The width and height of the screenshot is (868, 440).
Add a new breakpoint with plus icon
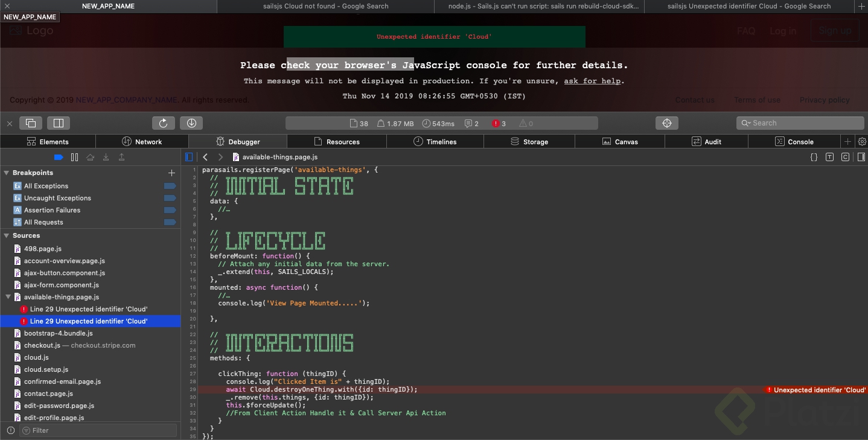point(171,173)
